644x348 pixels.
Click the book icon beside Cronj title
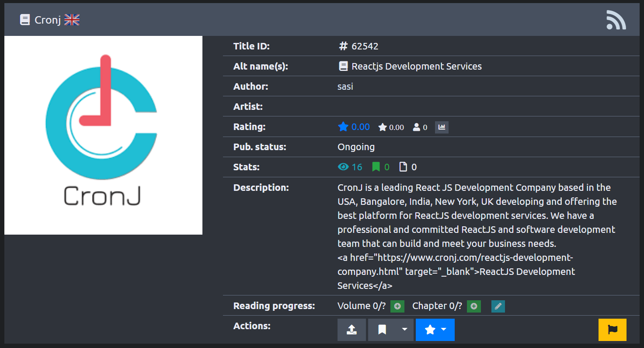pyautogui.click(x=25, y=20)
